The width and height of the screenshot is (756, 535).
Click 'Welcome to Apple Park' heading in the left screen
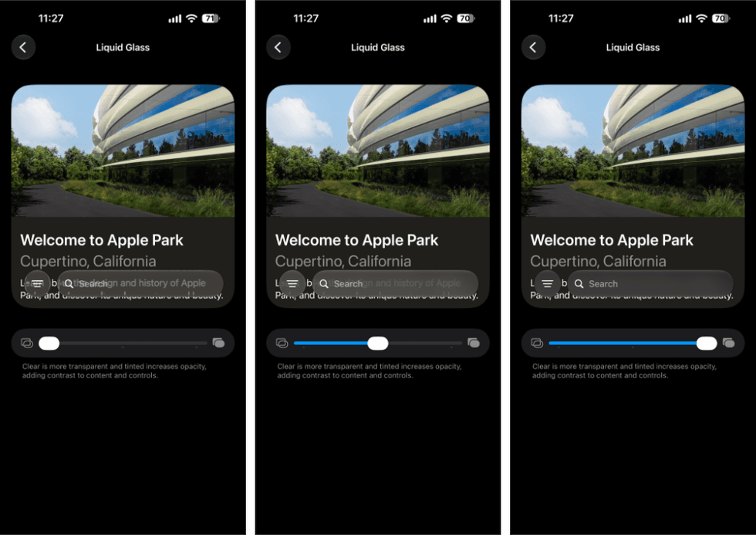pyautogui.click(x=102, y=240)
